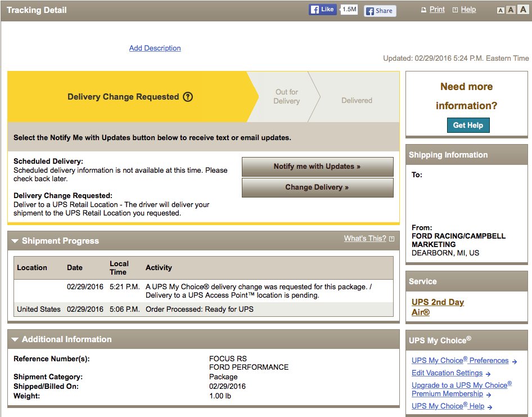The width and height of the screenshot is (532, 417).
Task: Click arrow icon after UPS My Choice Help
Action: (x=490, y=407)
